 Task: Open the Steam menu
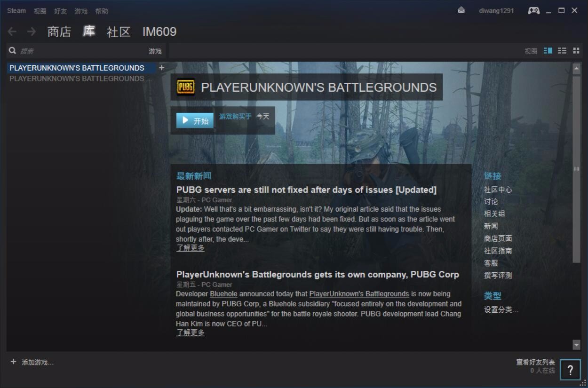coord(16,11)
